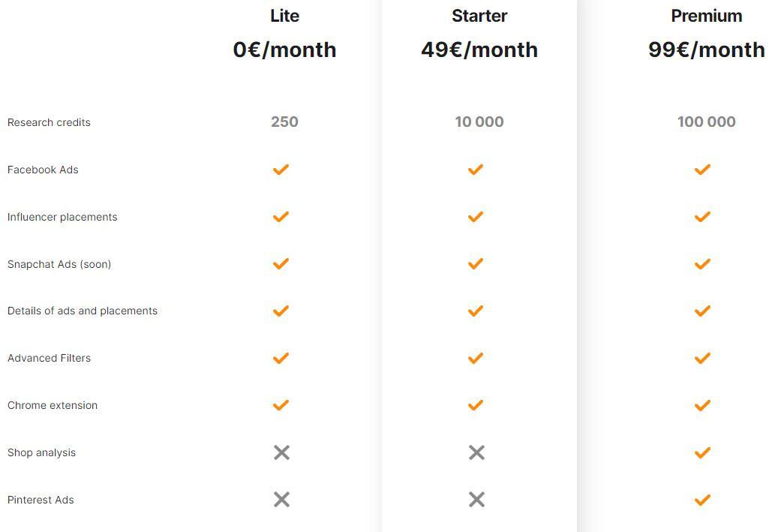
Task: Click the Chrome extension feature label
Action: tap(53, 405)
